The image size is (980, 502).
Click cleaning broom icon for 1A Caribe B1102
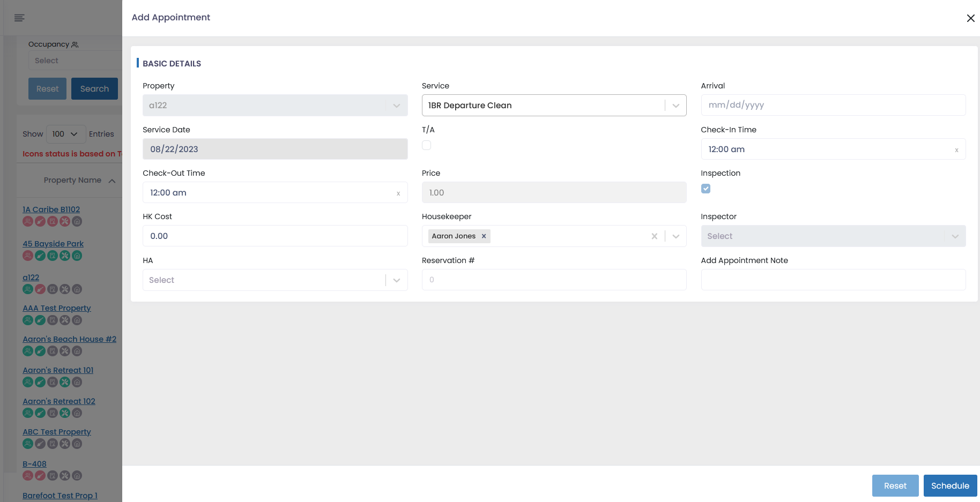pos(40,221)
